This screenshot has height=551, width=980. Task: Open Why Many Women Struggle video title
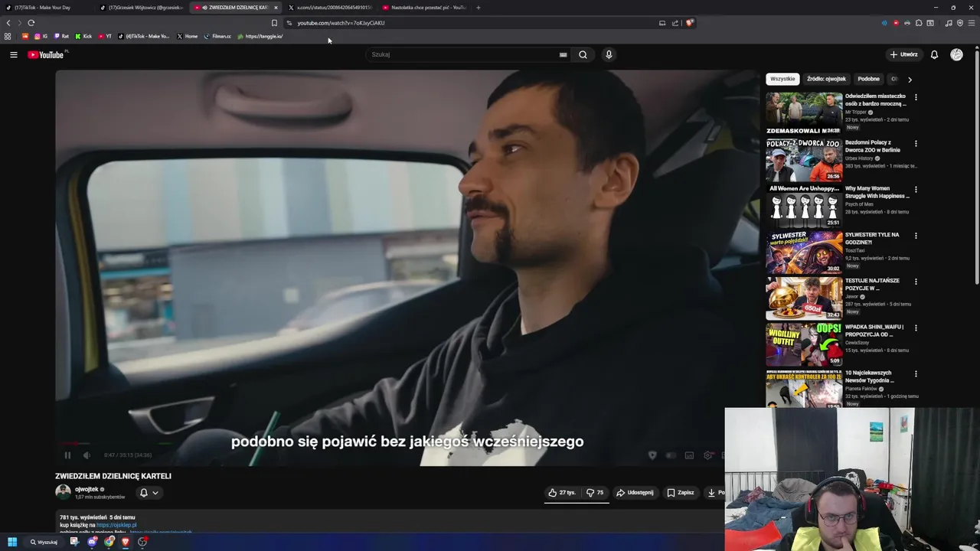(x=877, y=192)
